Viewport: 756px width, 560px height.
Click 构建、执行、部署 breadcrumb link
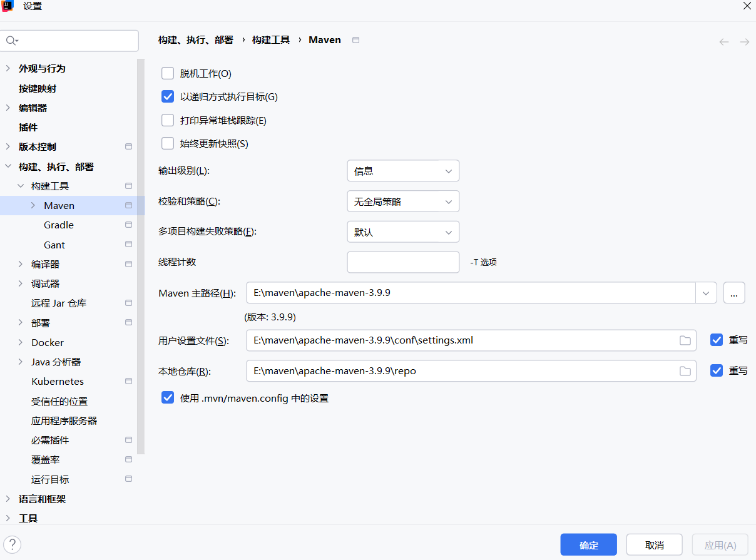click(x=196, y=39)
